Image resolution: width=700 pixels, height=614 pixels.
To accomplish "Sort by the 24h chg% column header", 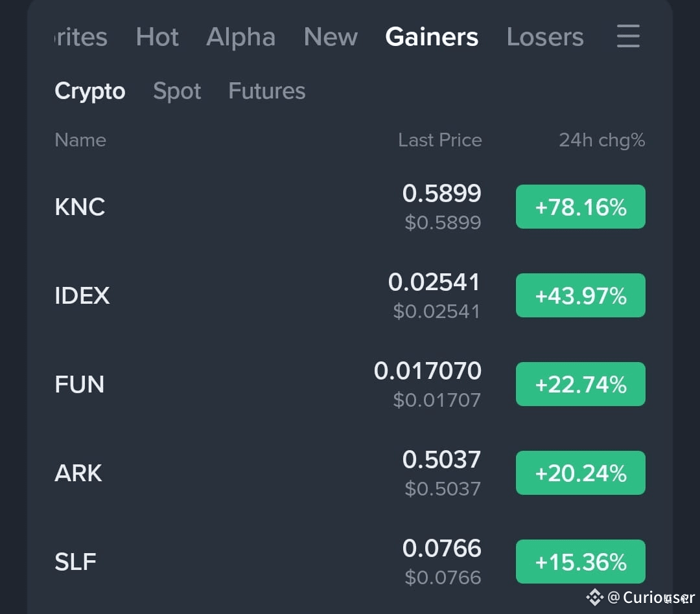I will click(601, 140).
